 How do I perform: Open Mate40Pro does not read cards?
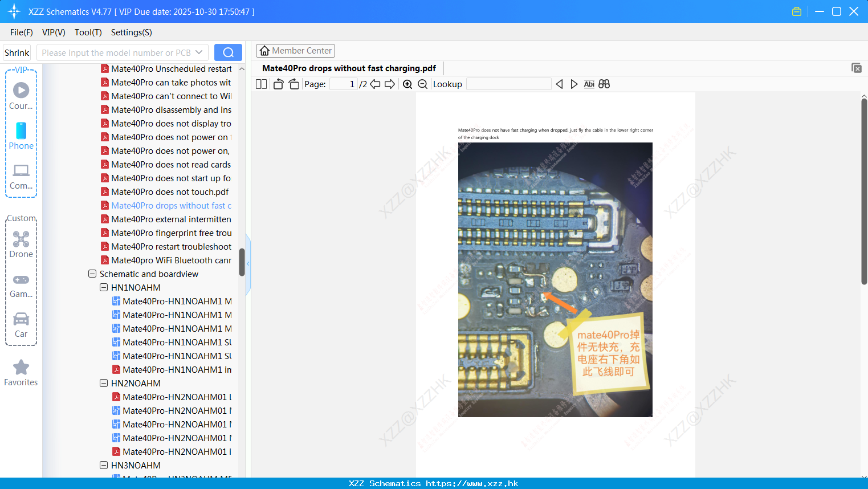(166, 164)
